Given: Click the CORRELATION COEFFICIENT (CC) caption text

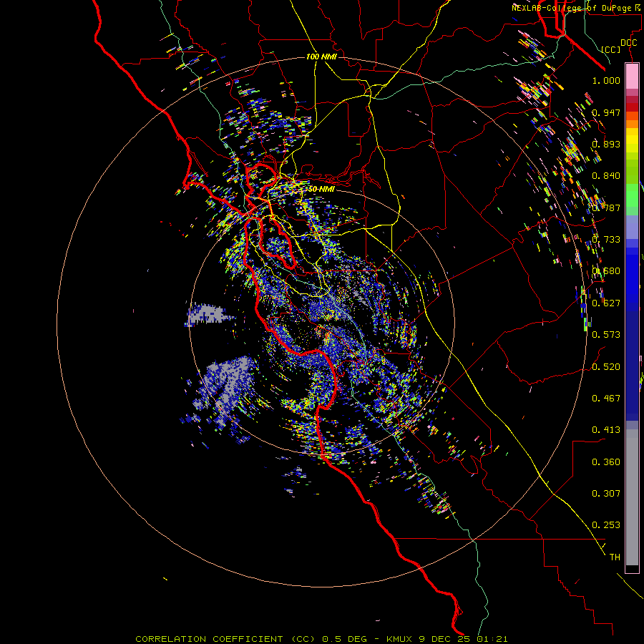Looking at the screenshot, I should coord(225,639).
